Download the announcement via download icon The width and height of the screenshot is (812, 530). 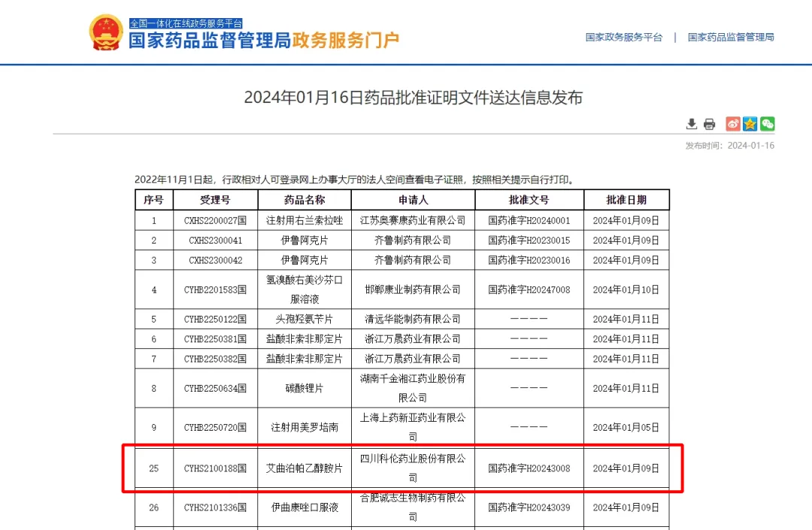(692, 124)
